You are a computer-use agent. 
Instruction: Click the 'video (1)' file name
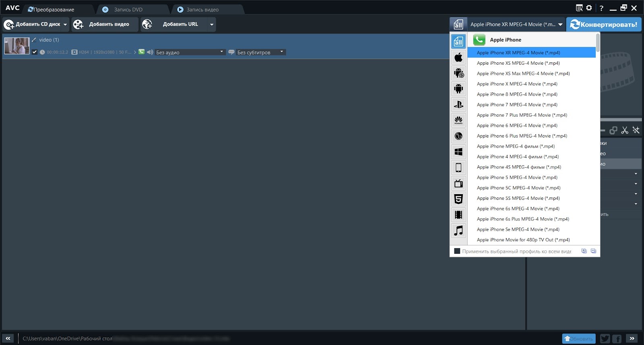click(49, 40)
